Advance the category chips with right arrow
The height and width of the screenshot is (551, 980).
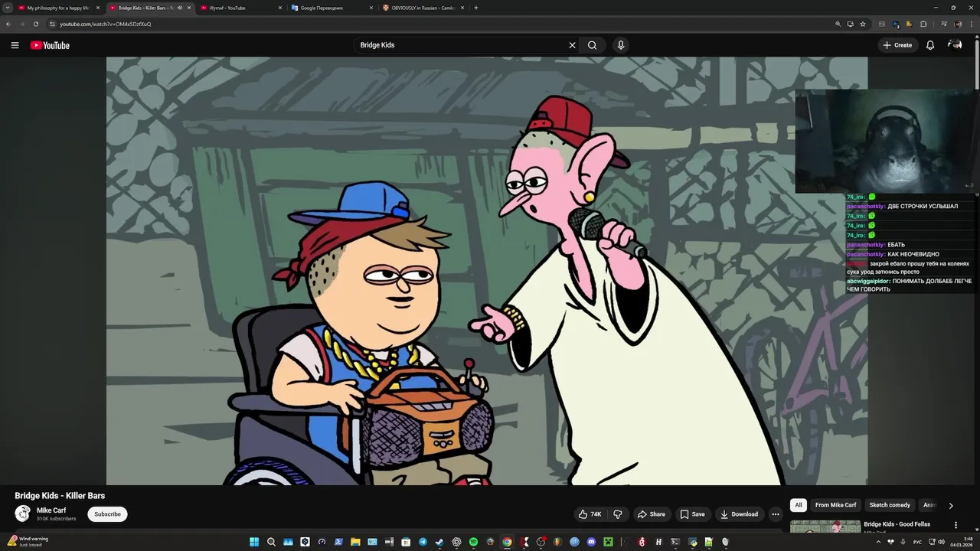tap(951, 505)
